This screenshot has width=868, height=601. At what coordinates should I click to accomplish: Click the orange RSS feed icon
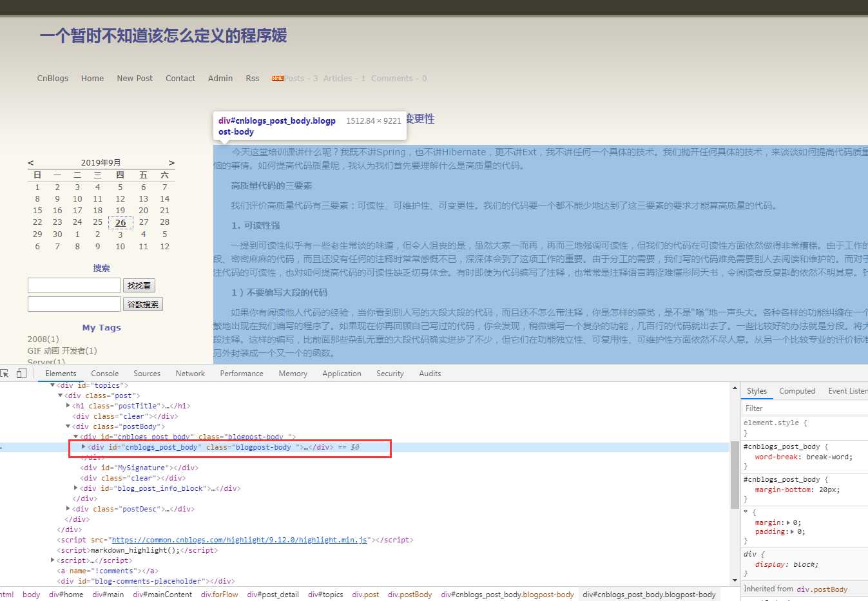(277, 79)
